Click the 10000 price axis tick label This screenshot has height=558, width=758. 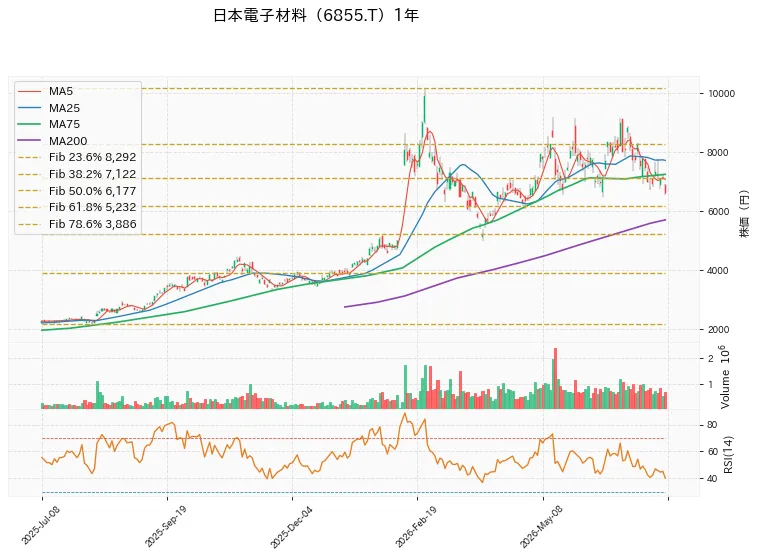(x=721, y=94)
